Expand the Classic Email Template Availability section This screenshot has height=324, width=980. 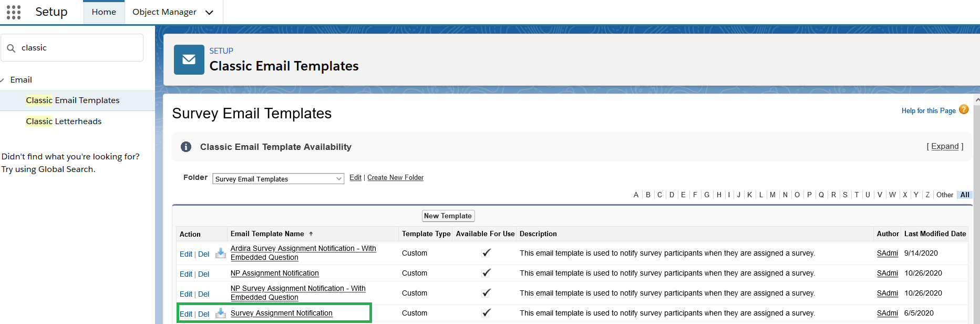tap(945, 146)
